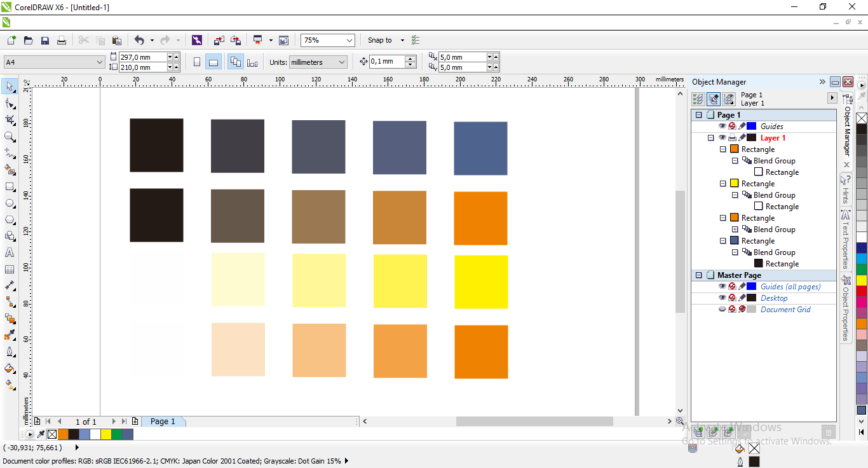Toggle editing lock on the Guides layer

[741, 125]
